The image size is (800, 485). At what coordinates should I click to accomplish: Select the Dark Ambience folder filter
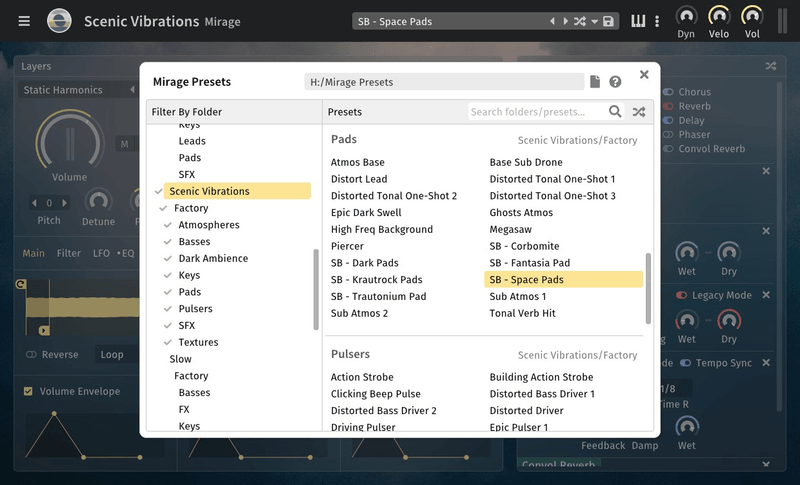[x=213, y=258]
